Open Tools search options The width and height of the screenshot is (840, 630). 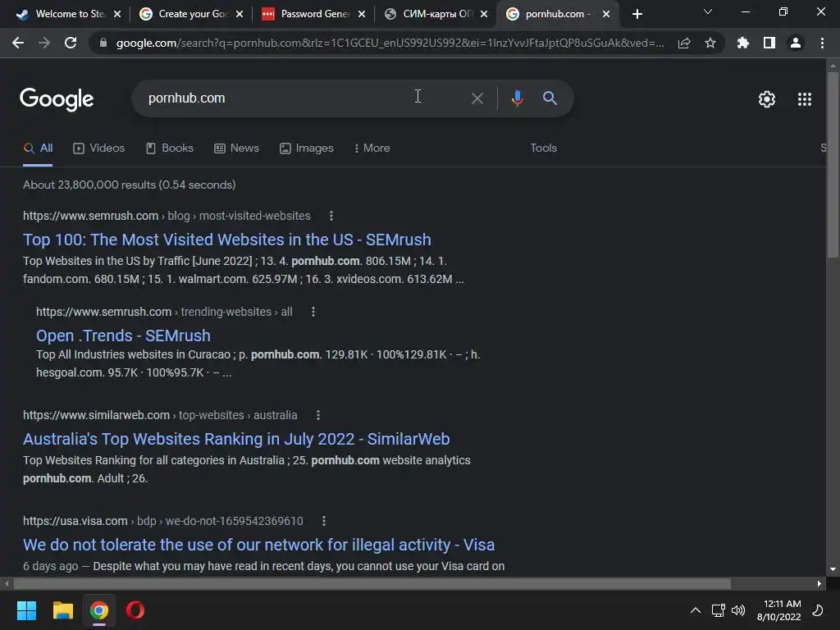(543, 148)
